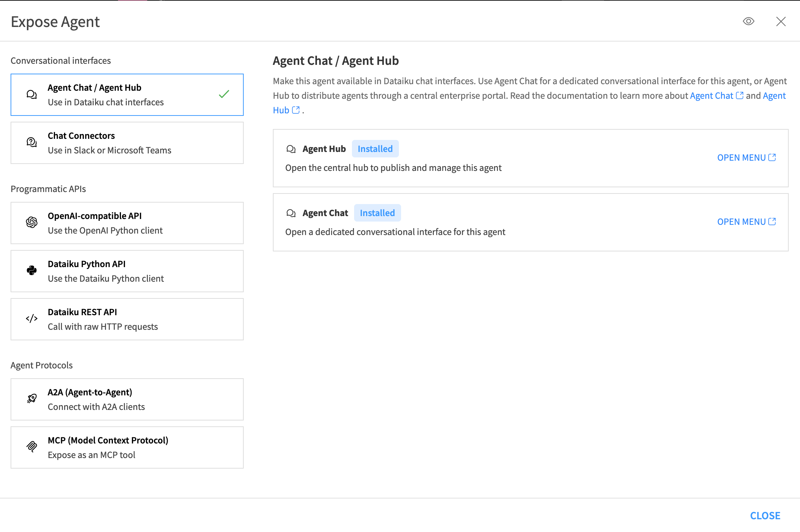Click the REST API code brackets icon

[32, 318]
